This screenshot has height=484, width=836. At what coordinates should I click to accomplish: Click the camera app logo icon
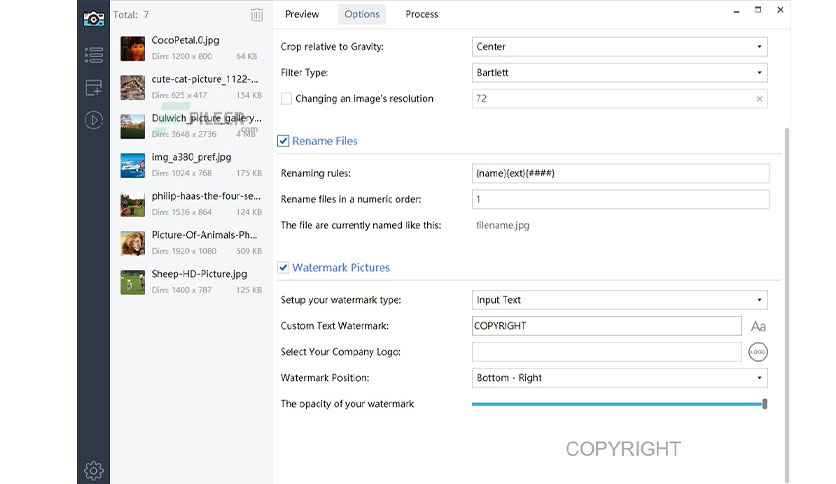94,19
